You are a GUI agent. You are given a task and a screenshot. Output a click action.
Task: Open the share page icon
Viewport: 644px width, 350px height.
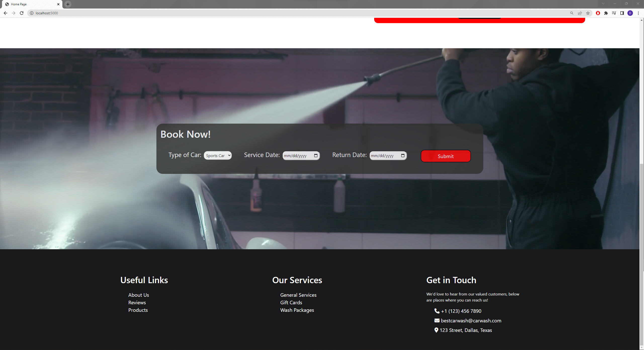tap(580, 13)
